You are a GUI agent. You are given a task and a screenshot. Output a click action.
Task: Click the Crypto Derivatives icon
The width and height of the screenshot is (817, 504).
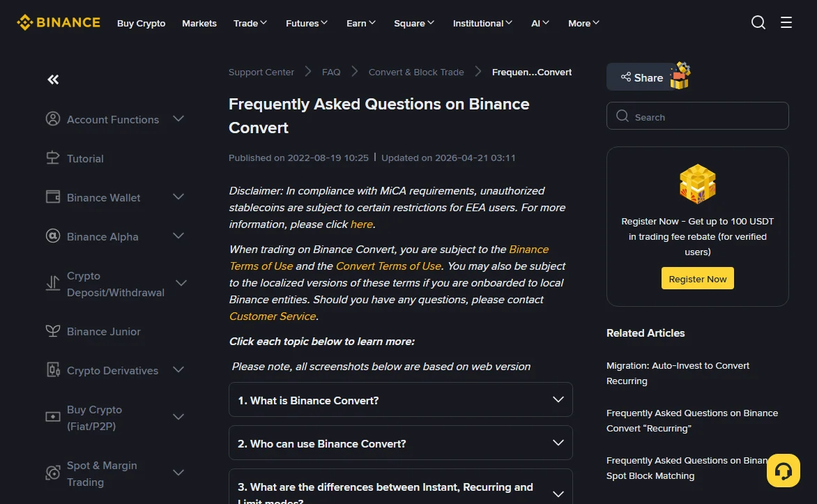click(x=52, y=370)
